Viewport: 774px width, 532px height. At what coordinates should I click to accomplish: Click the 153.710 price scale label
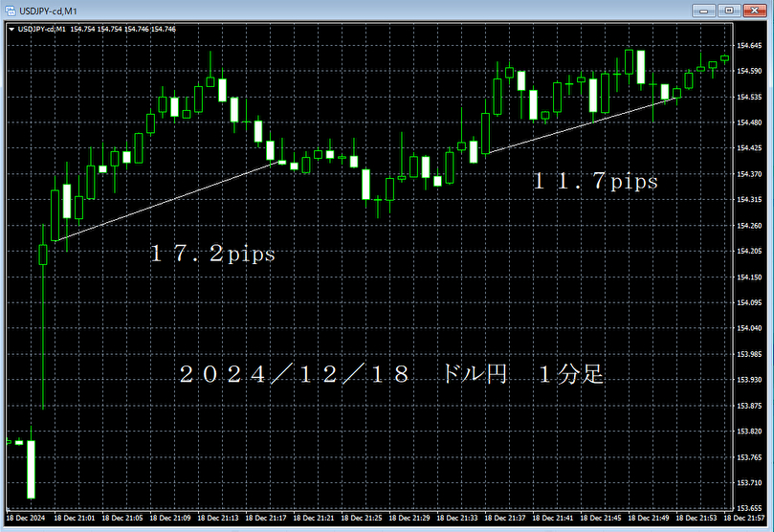click(x=749, y=482)
